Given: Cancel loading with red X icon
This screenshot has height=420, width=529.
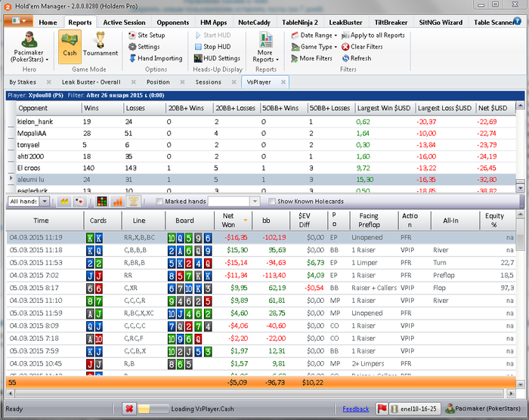Looking at the screenshot, I should 129,409.
